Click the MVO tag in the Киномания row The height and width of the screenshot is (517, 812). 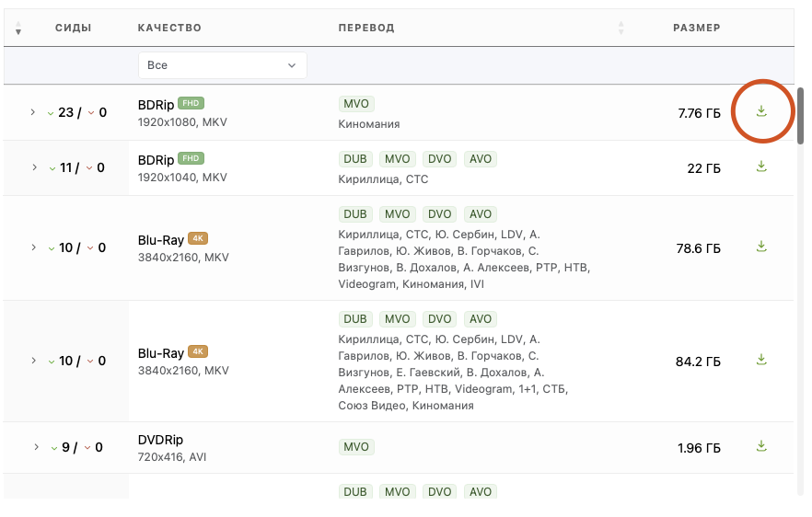356,104
